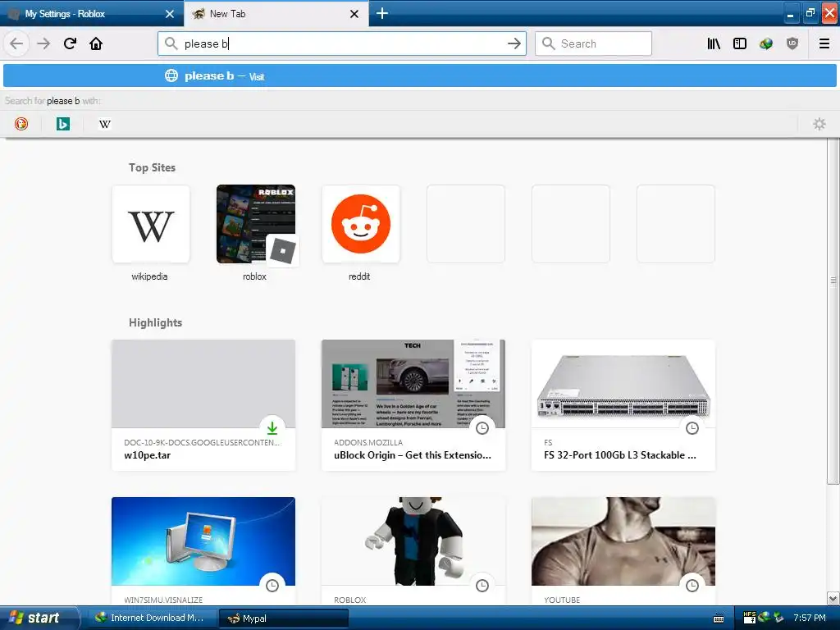The height and width of the screenshot is (630, 840).
Task: Go forward with the forward arrow button
Action: [x=43, y=43]
